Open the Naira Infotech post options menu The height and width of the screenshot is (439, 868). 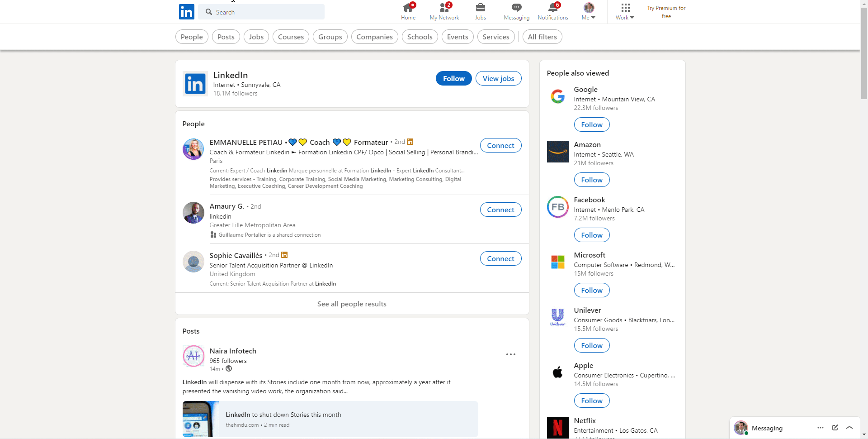(511, 354)
